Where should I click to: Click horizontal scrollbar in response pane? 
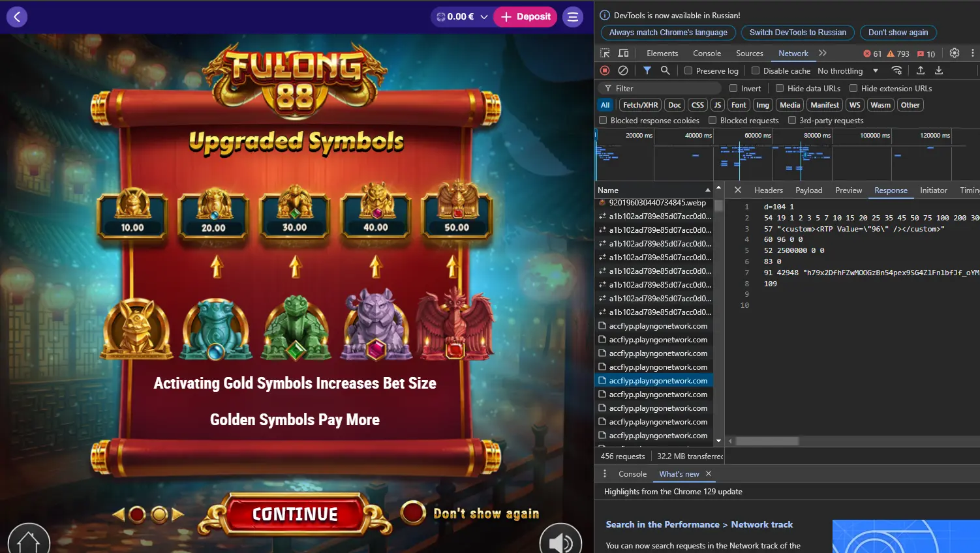(767, 441)
